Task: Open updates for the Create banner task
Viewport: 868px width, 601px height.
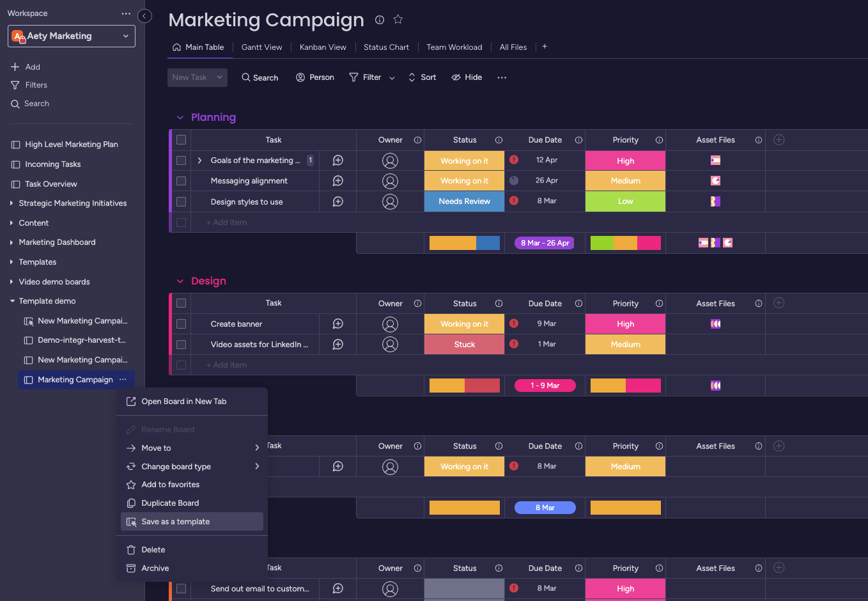Action: pos(337,324)
